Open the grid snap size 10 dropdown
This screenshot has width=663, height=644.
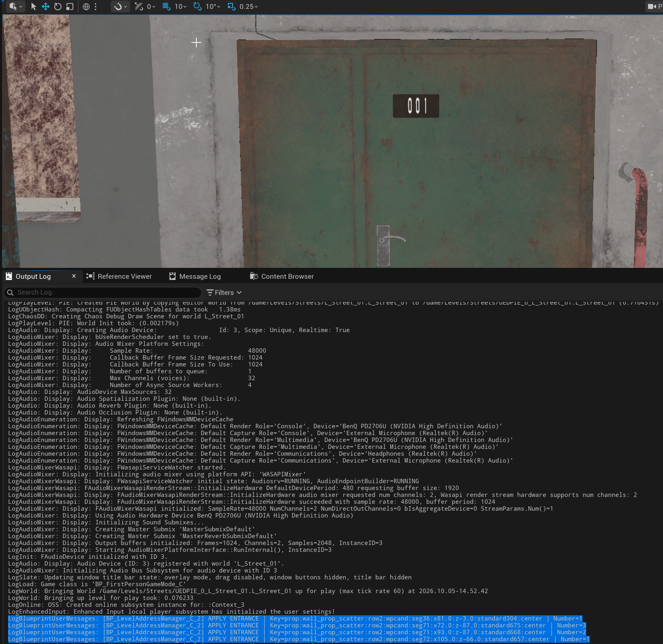click(x=181, y=6)
